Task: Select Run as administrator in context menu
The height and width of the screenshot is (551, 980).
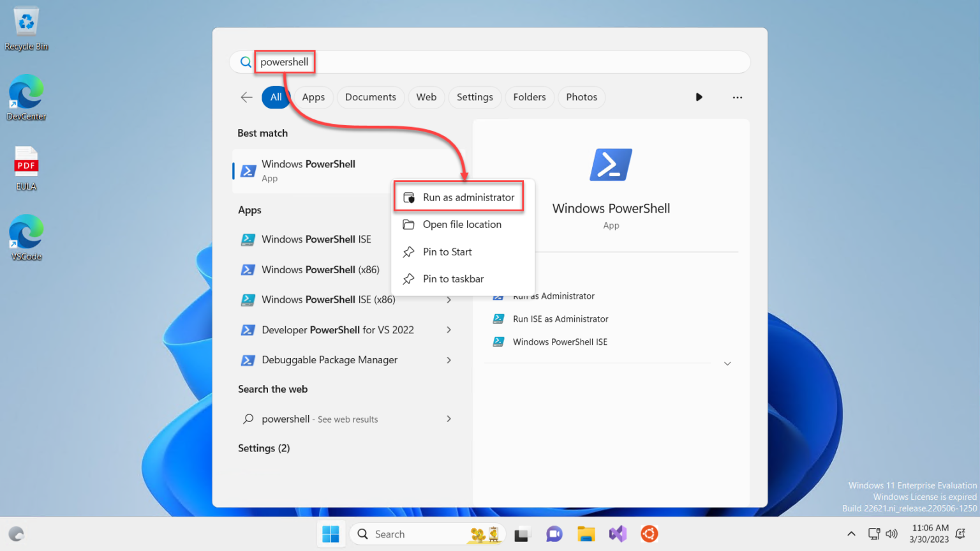Action: (468, 197)
